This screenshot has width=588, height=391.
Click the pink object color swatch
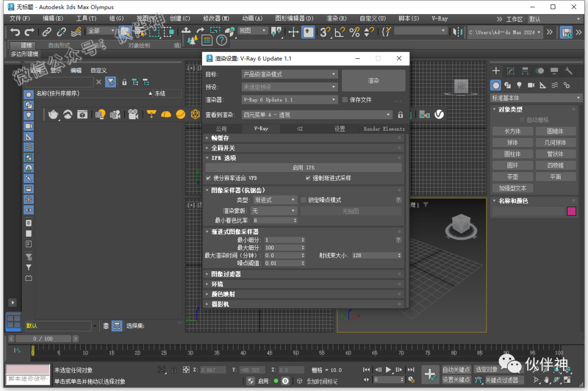(572, 211)
